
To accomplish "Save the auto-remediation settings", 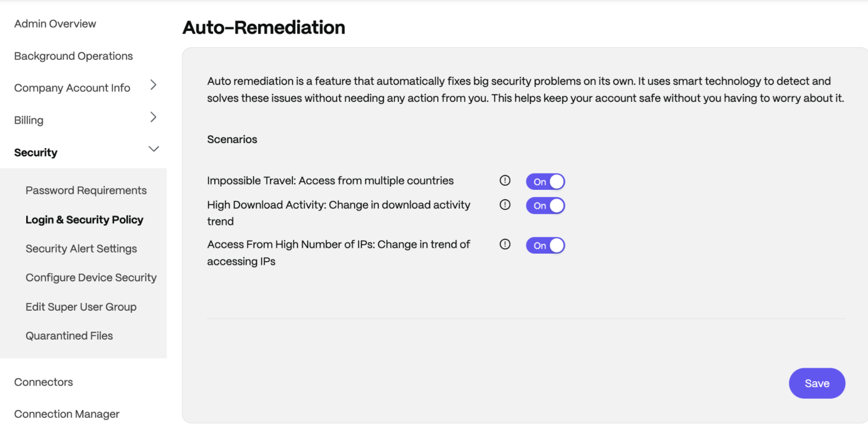I will [817, 383].
